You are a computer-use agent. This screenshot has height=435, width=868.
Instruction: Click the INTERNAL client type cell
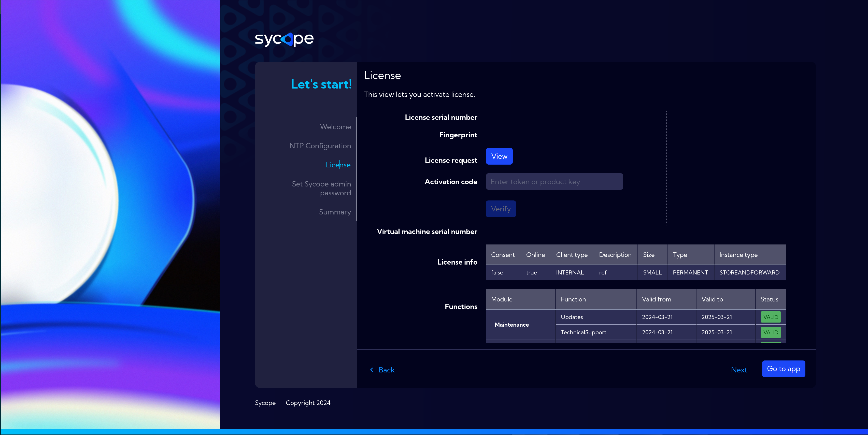click(572, 272)
